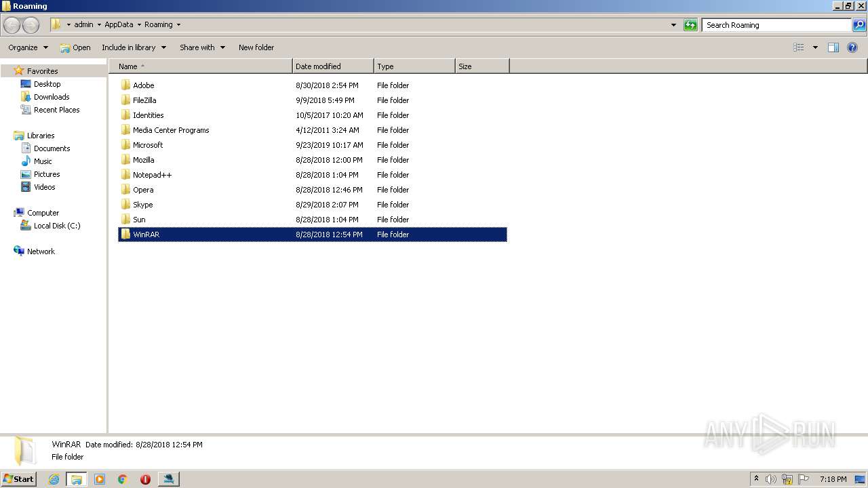Go forward with the Forward arrow button
The width and height of the screenshot is (868, 488).
tap(31, 25)
